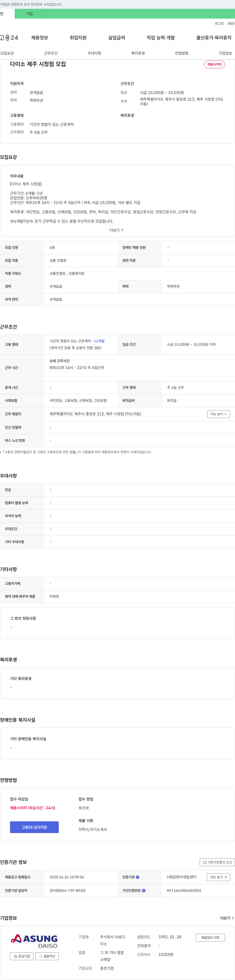This screenshot has width=235, height=980.
Task: Click founding date 1992. 01. 28
Action: coord(170,937)
